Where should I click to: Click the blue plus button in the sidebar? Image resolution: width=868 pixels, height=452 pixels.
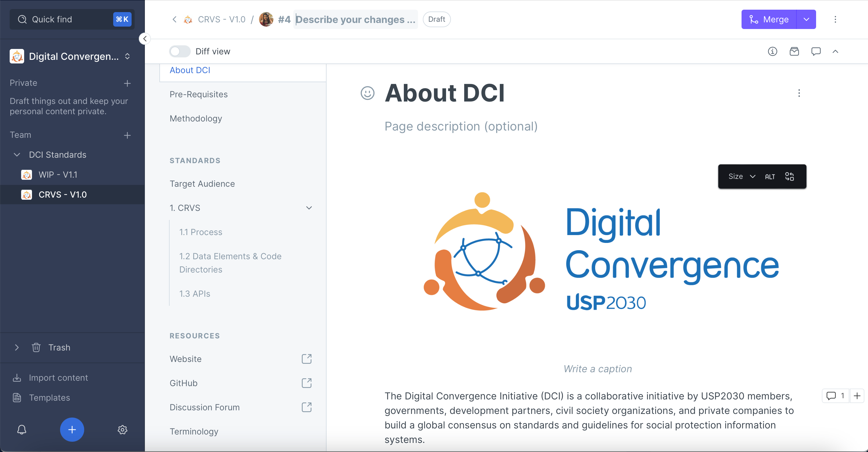coord(72,430)
